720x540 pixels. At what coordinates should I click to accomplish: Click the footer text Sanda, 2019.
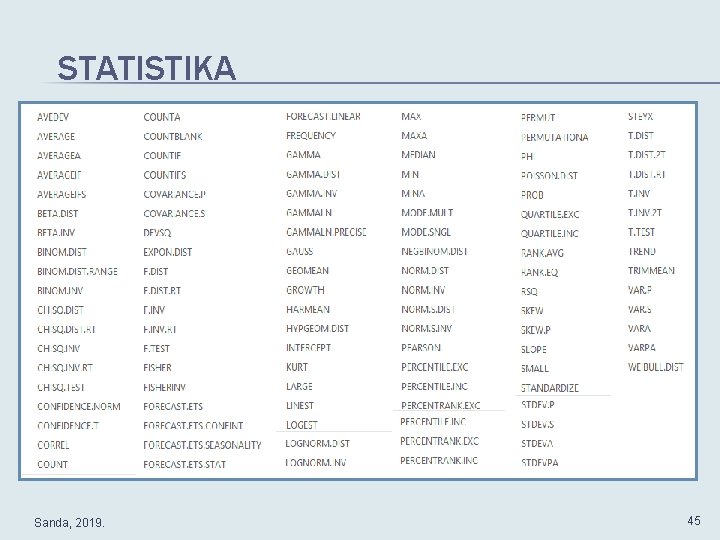click(x=69, y=523)
